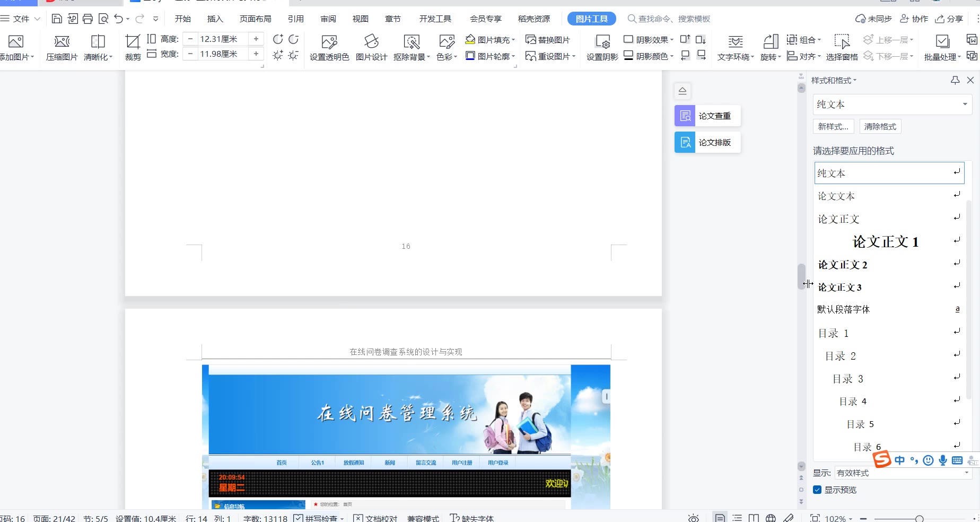Viewport: 980px width, 522px height.
Task: Open the Shadow Color (阴影颜色) picker
Action: tap(649, 56)
